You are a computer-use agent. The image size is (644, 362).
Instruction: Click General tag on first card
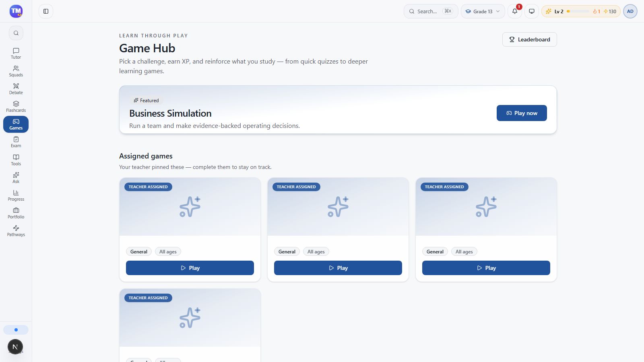(x=139, y=252)
